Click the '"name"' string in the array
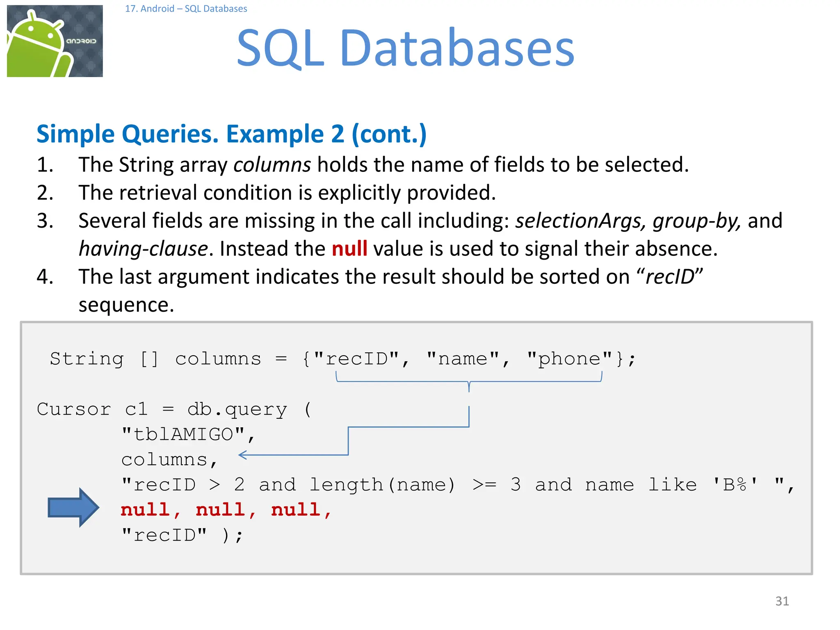This screenshot has height=630, width=840. [463, 359]
